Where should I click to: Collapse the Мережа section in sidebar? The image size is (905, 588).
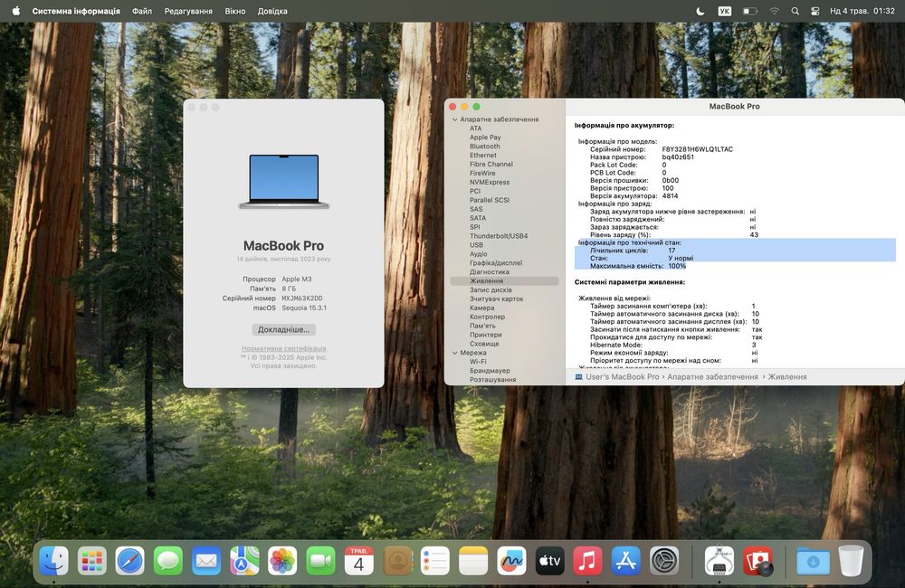click(455, 353)
